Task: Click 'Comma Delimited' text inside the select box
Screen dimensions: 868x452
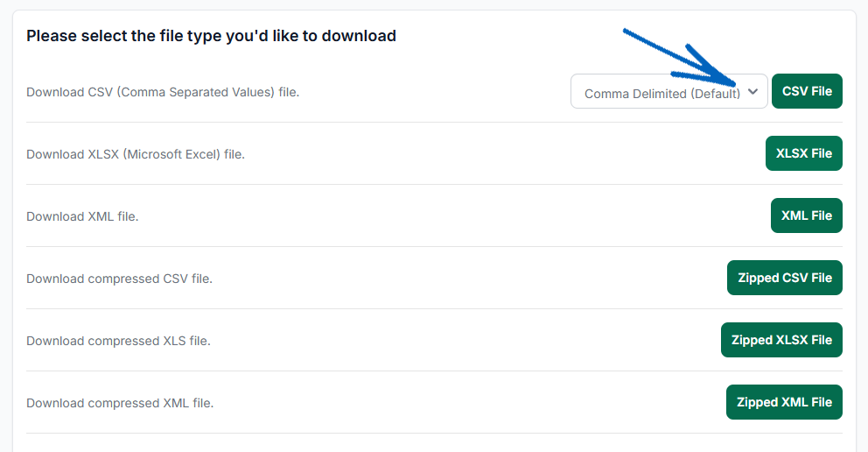Action: coord(635,94)
